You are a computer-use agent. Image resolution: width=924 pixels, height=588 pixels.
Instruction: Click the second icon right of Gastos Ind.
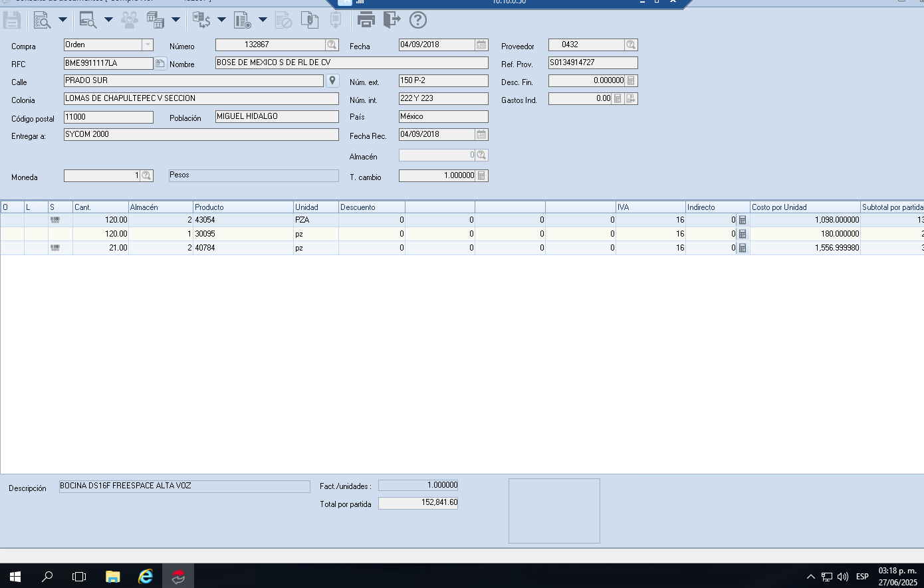pos(631,98)
